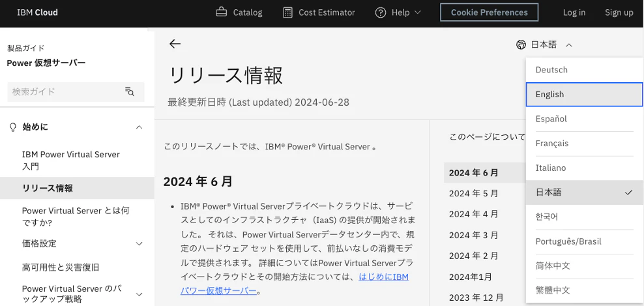The height and width of the screenshot is (306, 644).
Task: Click the globe icon next to 日本語
Action: [x=521, y=44]
